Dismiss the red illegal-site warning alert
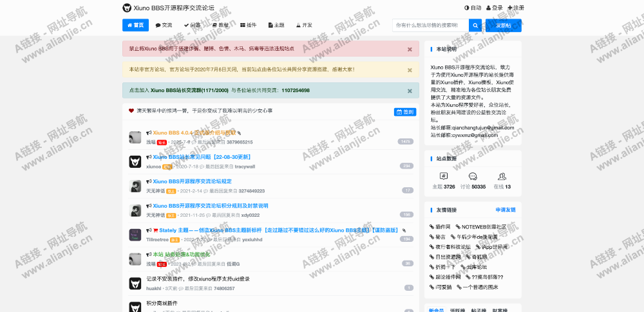644x312 pixels. pyautogui.click(x=410, y=50)
